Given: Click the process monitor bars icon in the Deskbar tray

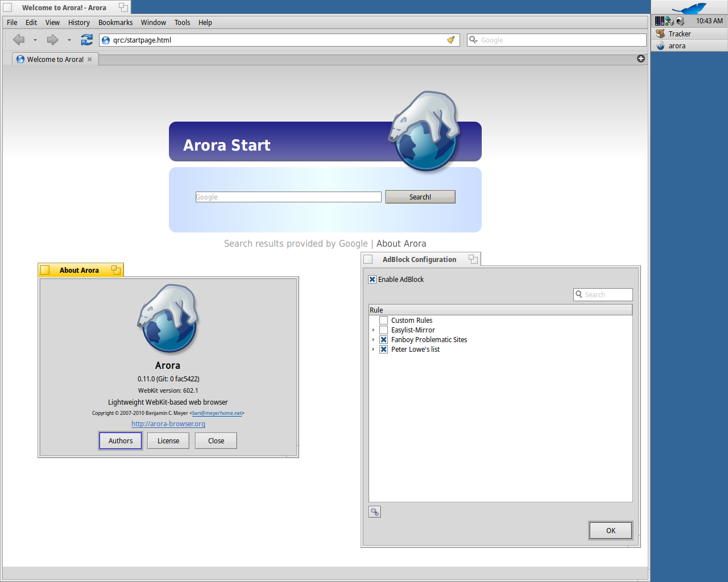Looking at the screenshot, I should [x=660, y=21].
